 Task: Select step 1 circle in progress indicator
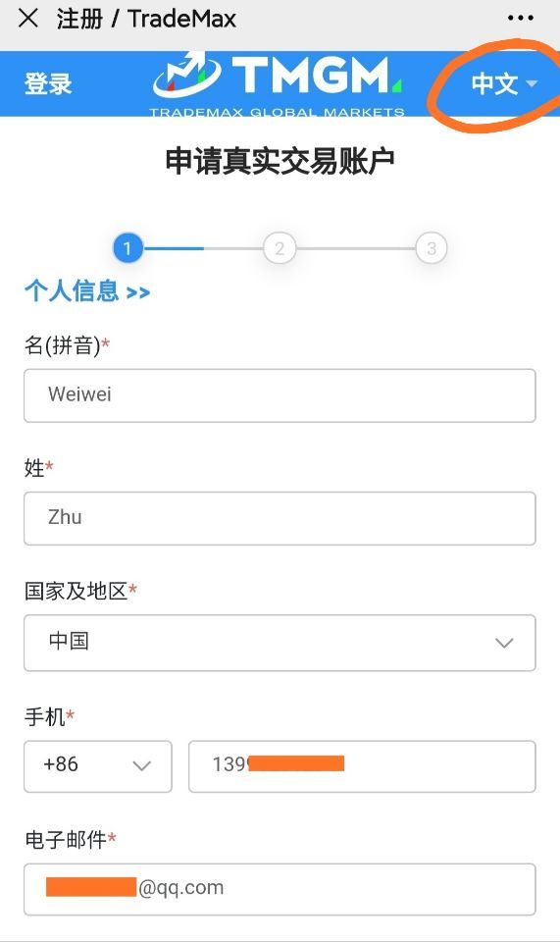127,247
